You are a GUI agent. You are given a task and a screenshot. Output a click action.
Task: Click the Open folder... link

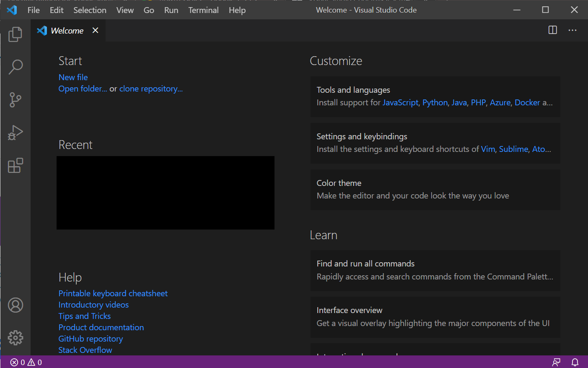(83, 89)
